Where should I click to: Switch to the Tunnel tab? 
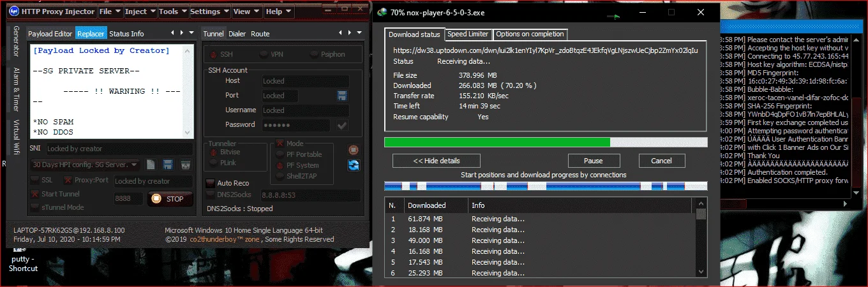coord(213,34)
